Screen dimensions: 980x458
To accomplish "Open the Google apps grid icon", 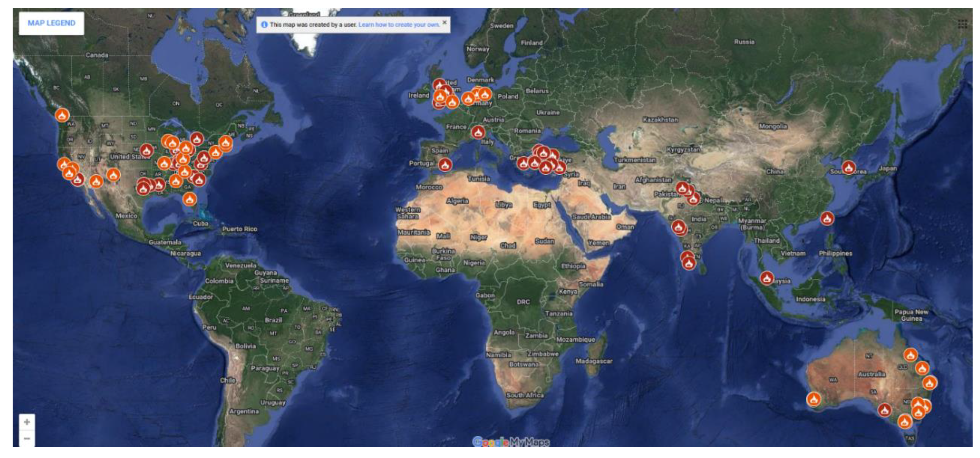I will pyautogui.click(x=962, y=25).
